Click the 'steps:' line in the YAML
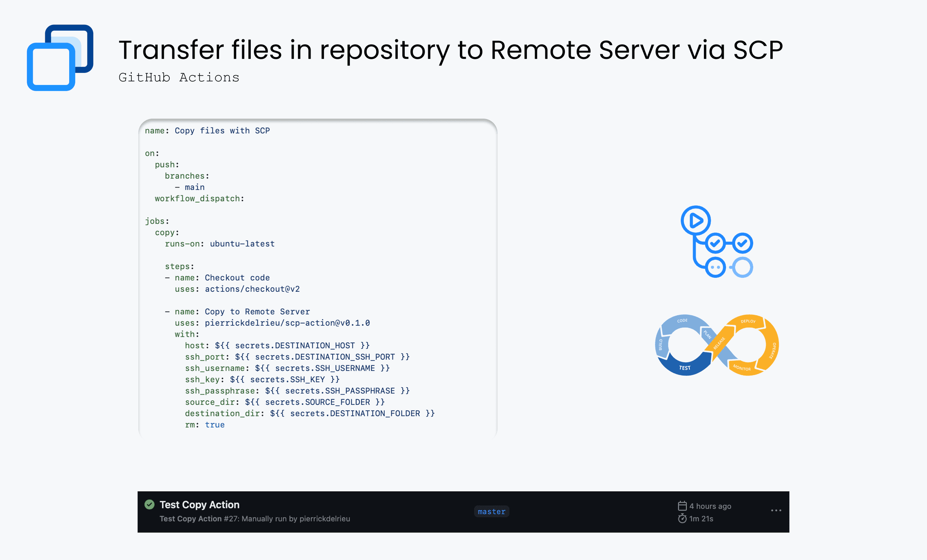 (x=180, y=266)
